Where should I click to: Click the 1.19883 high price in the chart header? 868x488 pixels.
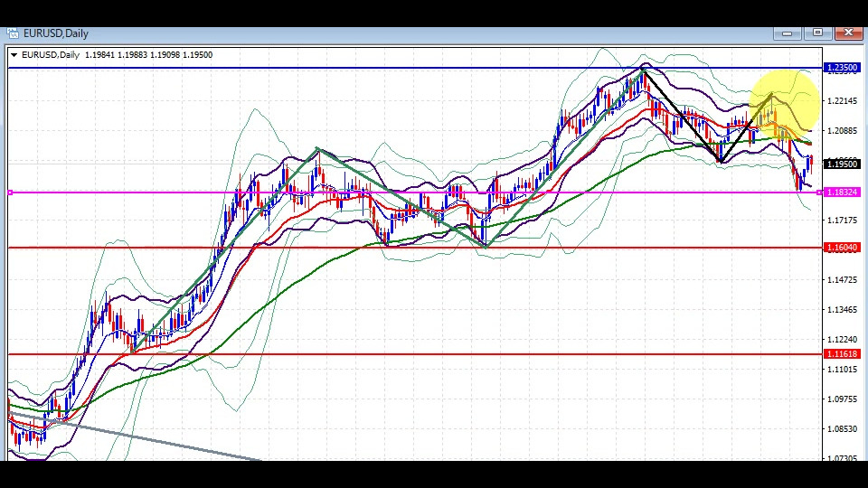[132, 55]
